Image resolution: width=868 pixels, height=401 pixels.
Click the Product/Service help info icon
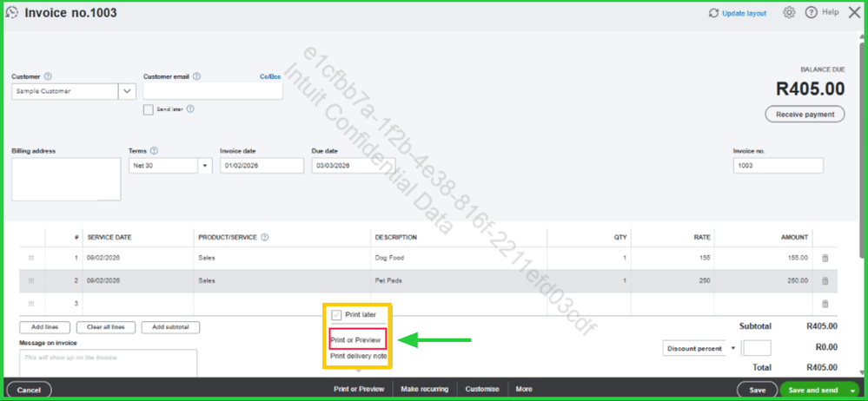pos(265,237)
